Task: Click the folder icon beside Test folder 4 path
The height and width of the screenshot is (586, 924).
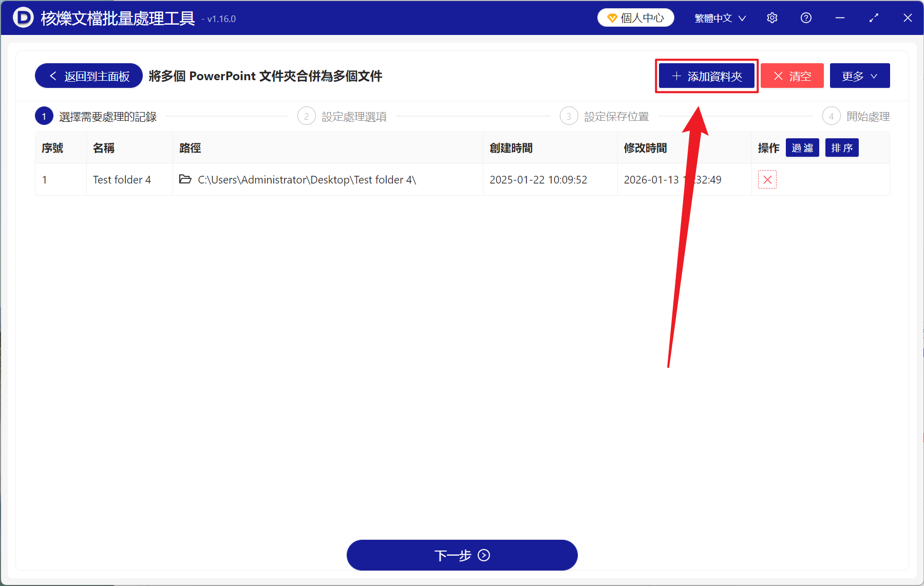Action: 185,179
